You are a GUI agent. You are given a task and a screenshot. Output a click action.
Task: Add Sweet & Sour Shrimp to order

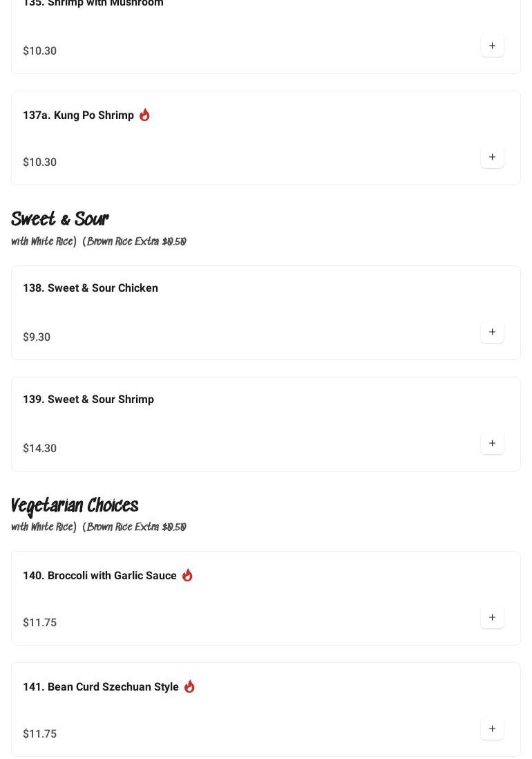tap(492, 444)
